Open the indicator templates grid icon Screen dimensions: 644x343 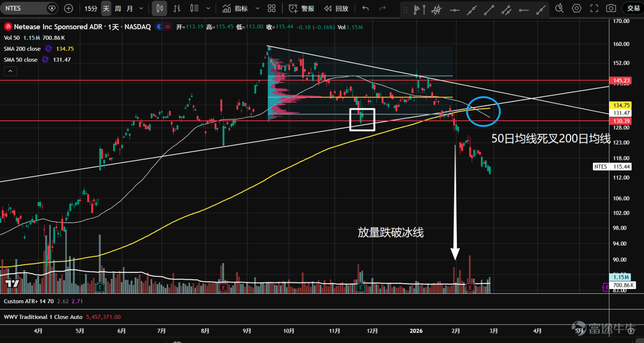272,8
